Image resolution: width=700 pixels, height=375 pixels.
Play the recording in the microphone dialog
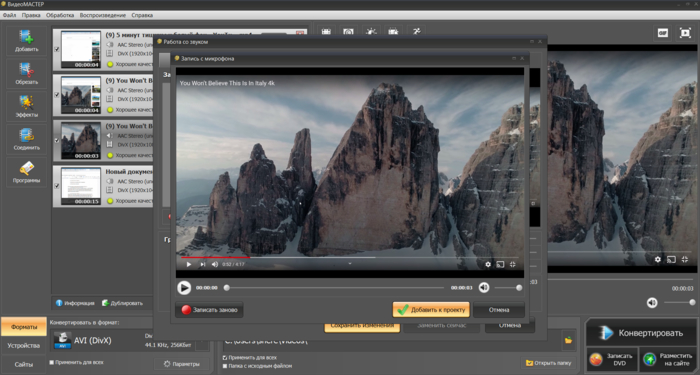(183, 288)
